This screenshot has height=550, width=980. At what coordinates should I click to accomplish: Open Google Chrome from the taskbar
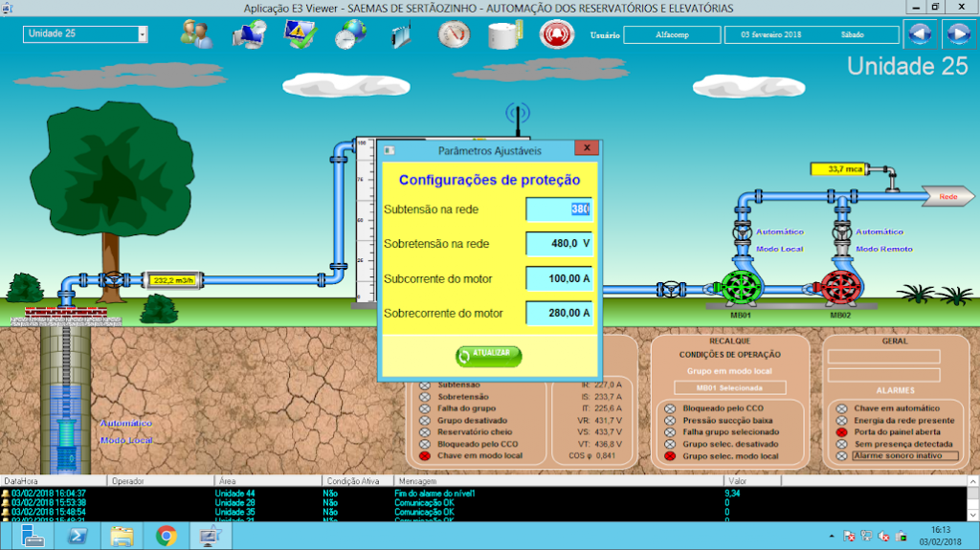pos(167,536)
